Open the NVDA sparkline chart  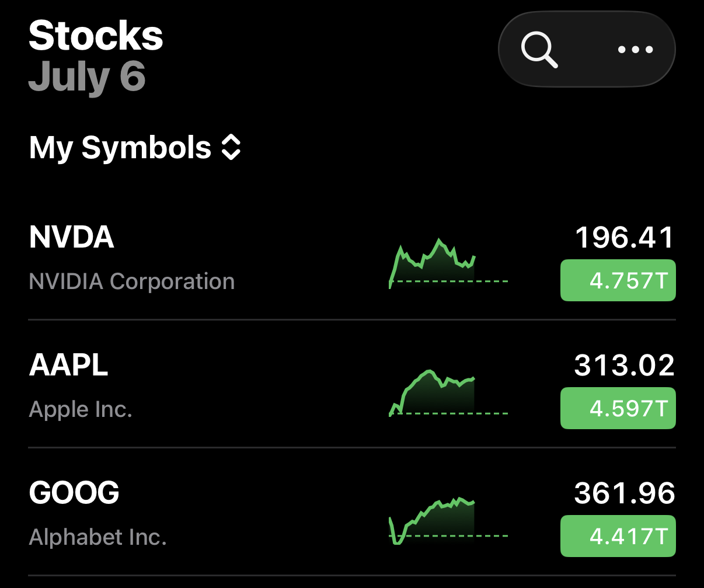448,263
